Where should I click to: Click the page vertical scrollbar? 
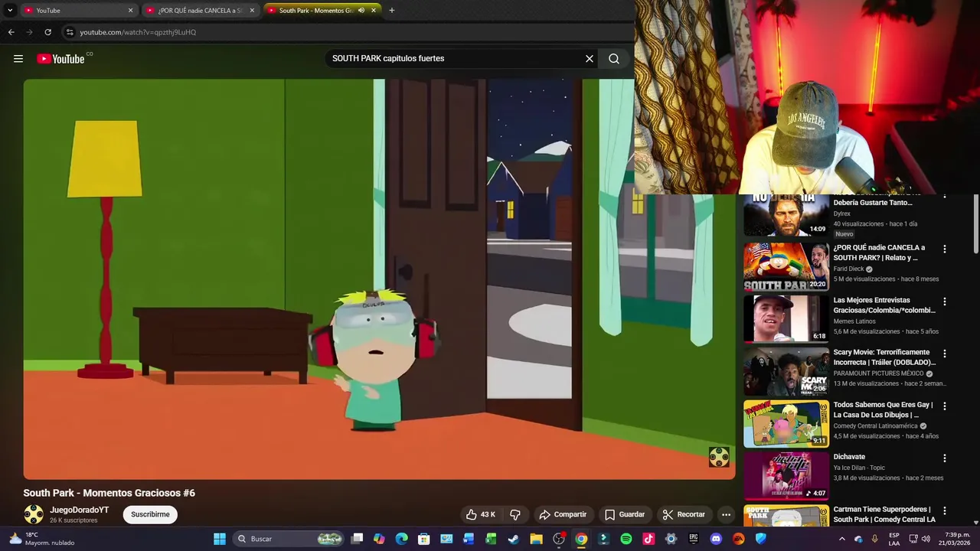(976, 223)
